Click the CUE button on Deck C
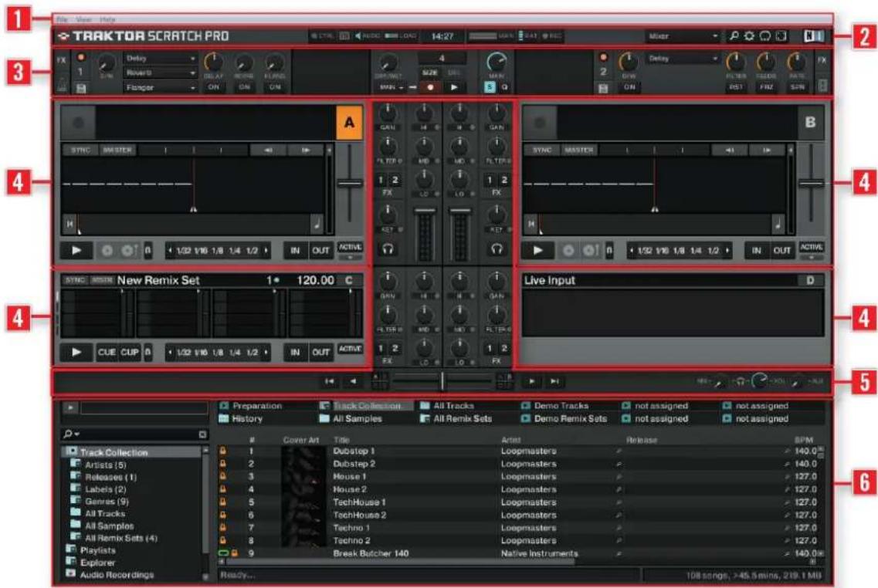Image resolution: width=878 pixels, height=588 pixels. pos(107,353)
